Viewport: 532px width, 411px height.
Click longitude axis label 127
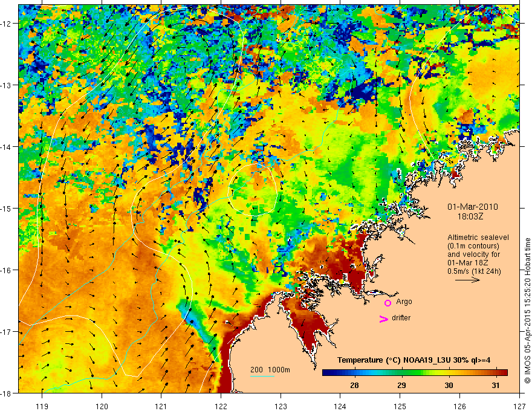pos(519,406)
